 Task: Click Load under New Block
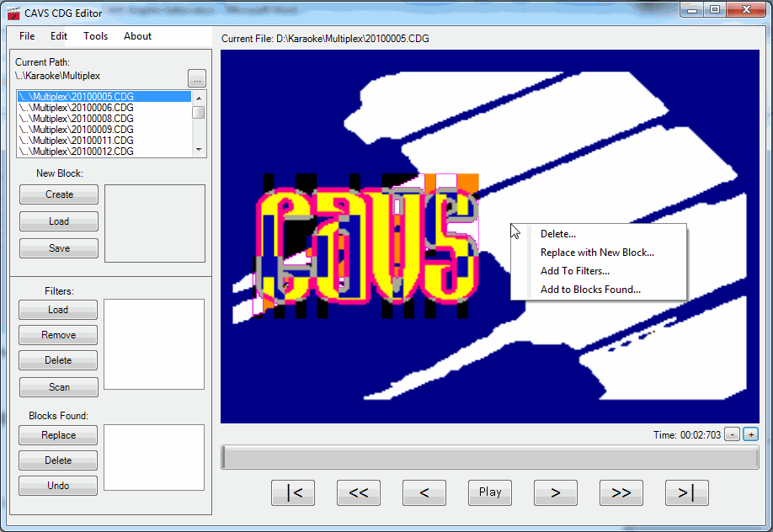59,221
